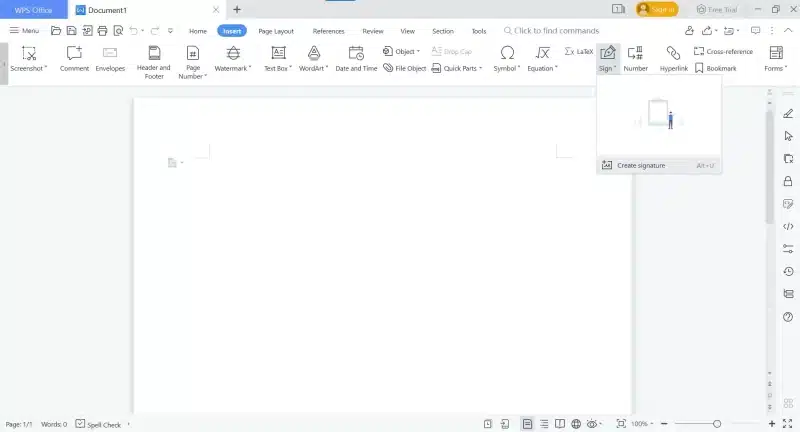Click the share icon in top bar
800x432 pixels.
pos(707,31)
